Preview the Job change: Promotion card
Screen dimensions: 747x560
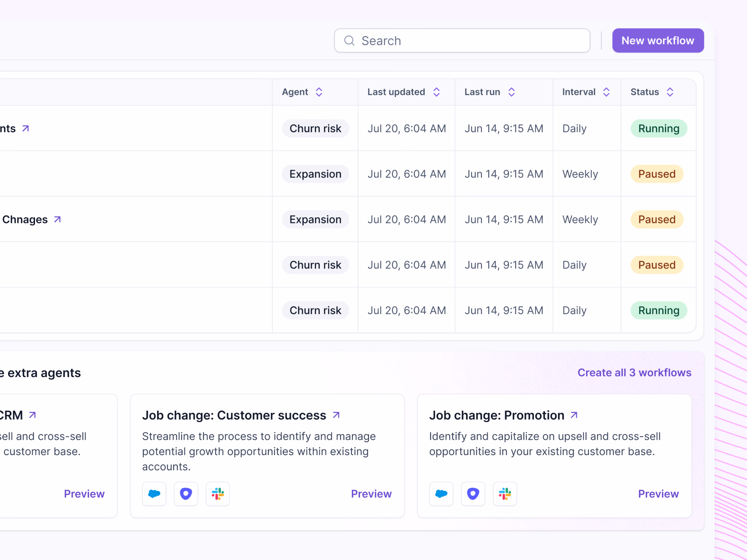click(658, 494)
